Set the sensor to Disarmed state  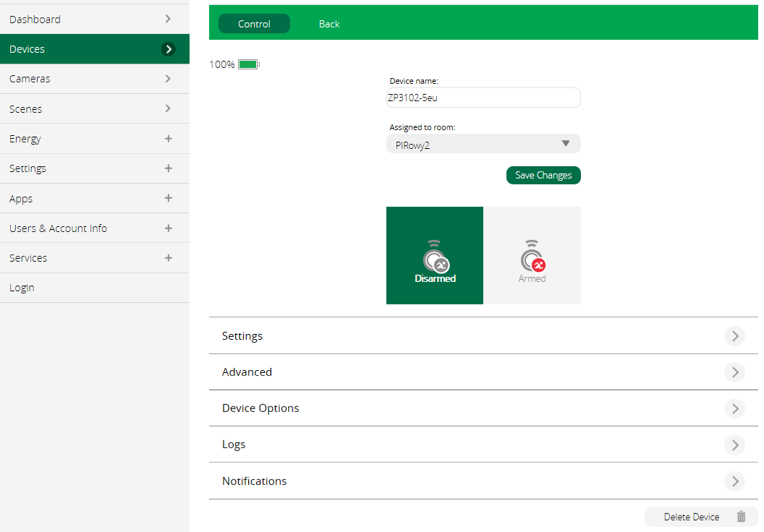click(435, 278)
